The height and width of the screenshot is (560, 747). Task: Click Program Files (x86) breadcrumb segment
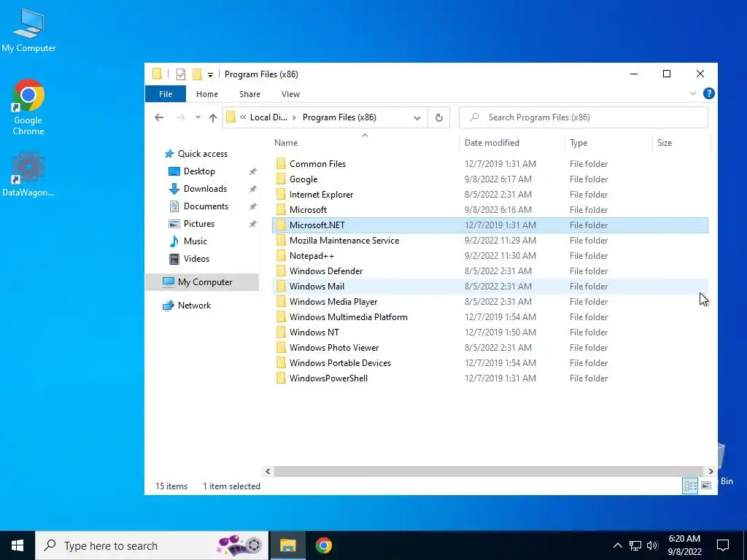coord(339,117)
